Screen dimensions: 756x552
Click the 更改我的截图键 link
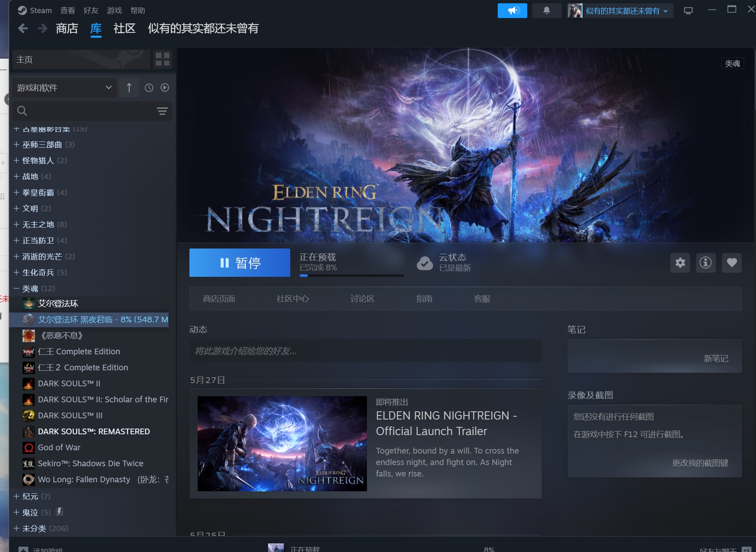[x=700, y=463]
